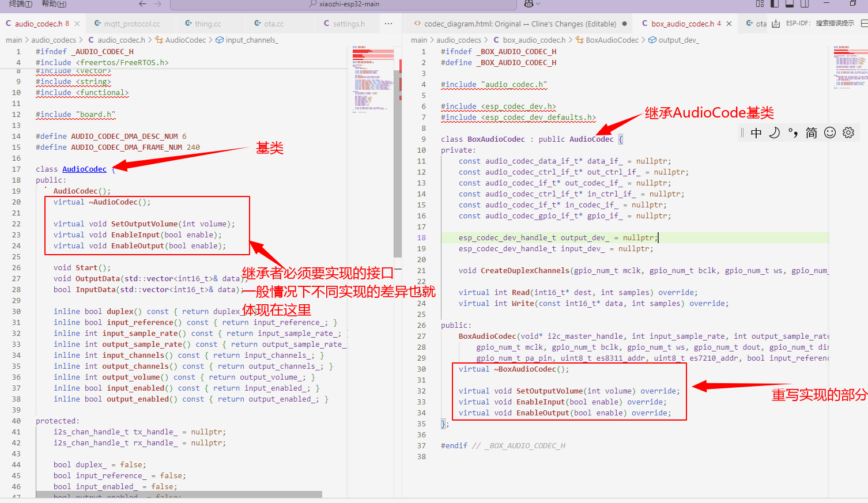This screenshot has height=503, width=868.
Task: Click 'esp_codec_dev_handle_t input_dev_' line
Action: [x=556, y=248]
